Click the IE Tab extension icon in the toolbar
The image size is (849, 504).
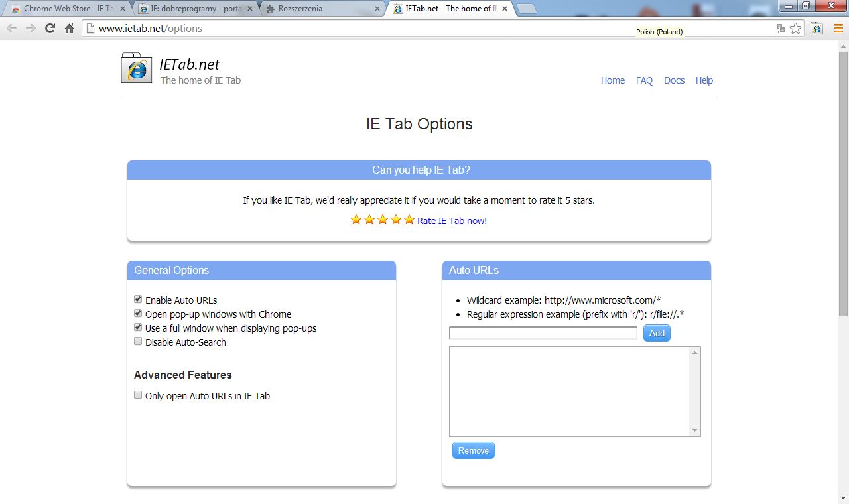pyautogui.click(x=817, y=29)
